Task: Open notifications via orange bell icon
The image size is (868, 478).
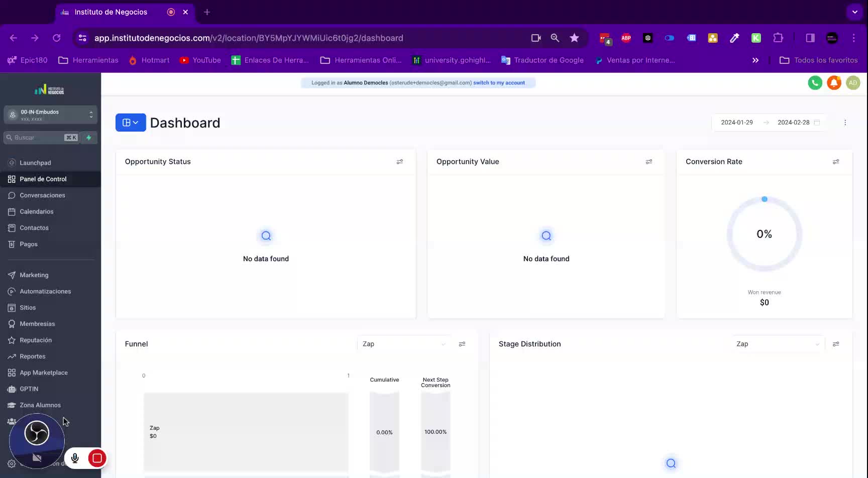Action: [834, 83]
